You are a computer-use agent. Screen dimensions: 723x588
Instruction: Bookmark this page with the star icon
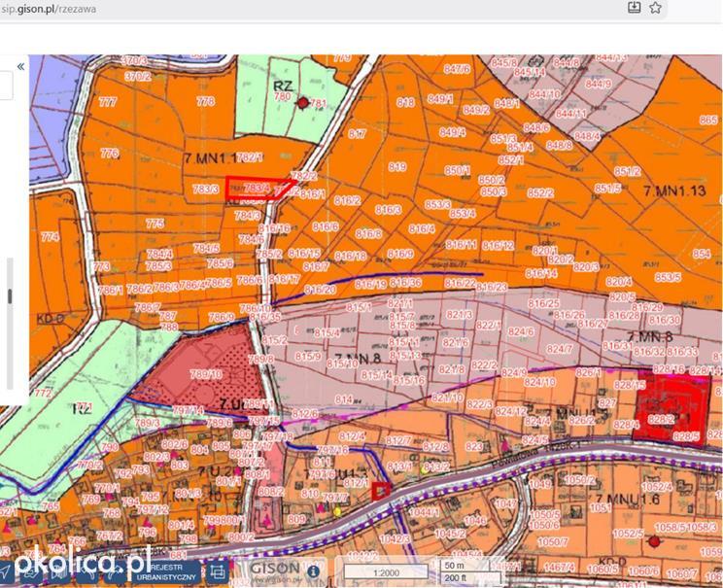[655, 8]
